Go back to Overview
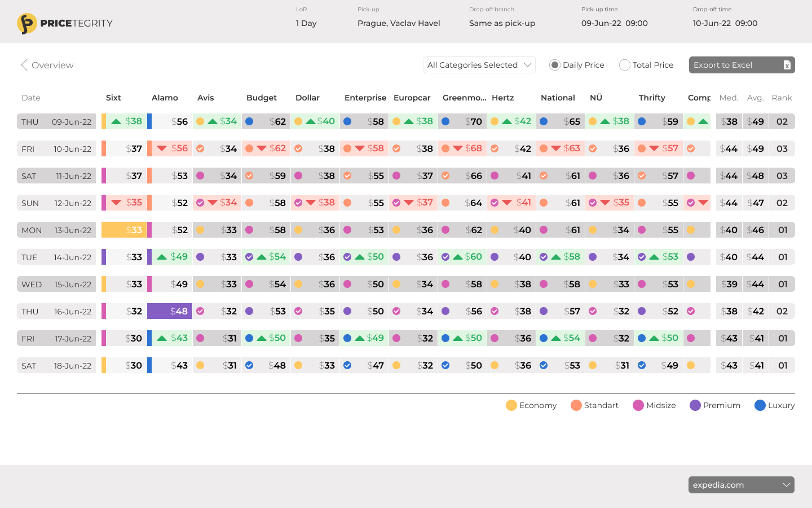This screenshot has height=508, width=812. (52, 65)
